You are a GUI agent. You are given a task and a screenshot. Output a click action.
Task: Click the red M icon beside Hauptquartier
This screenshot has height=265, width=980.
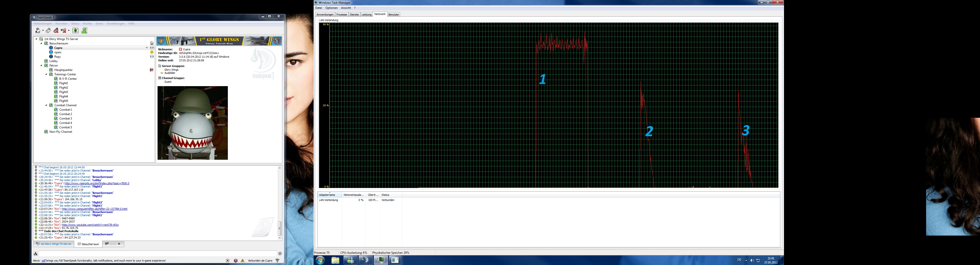pos(152,70)
